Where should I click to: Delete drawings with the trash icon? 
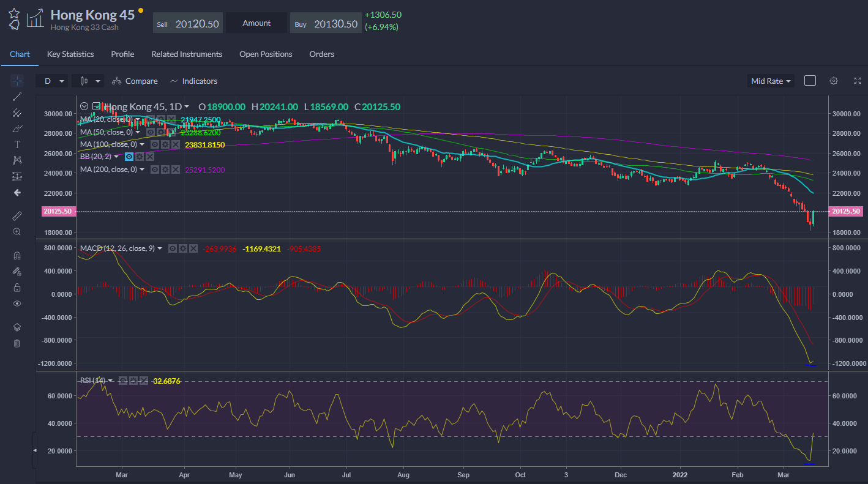(17, 343)
